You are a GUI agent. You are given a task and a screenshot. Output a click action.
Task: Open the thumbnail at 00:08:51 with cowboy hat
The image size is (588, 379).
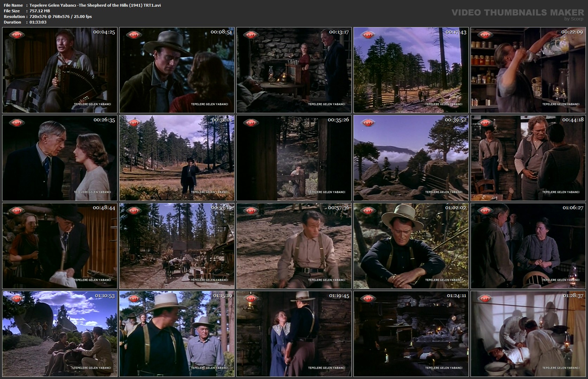point(177,70)
